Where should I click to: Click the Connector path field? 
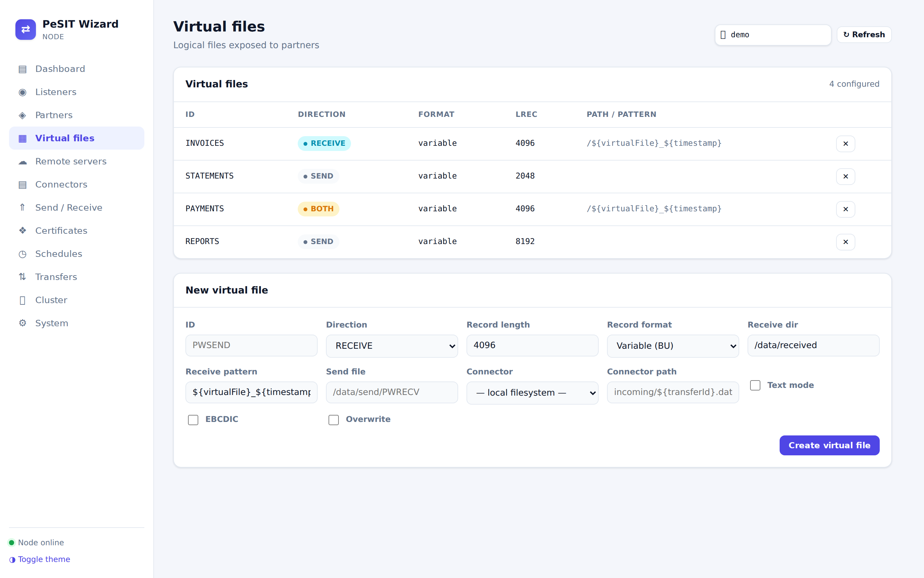point(673,392)
